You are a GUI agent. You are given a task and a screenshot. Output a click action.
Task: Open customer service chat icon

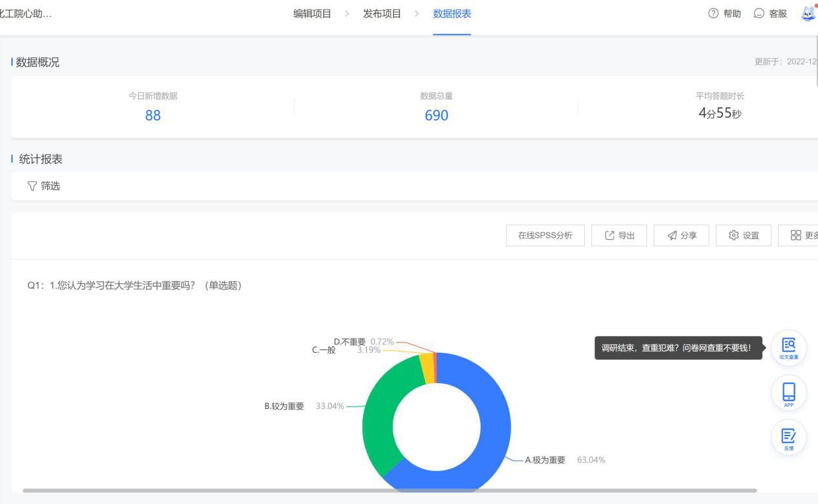pyautogui.click(x=759, y=14)
